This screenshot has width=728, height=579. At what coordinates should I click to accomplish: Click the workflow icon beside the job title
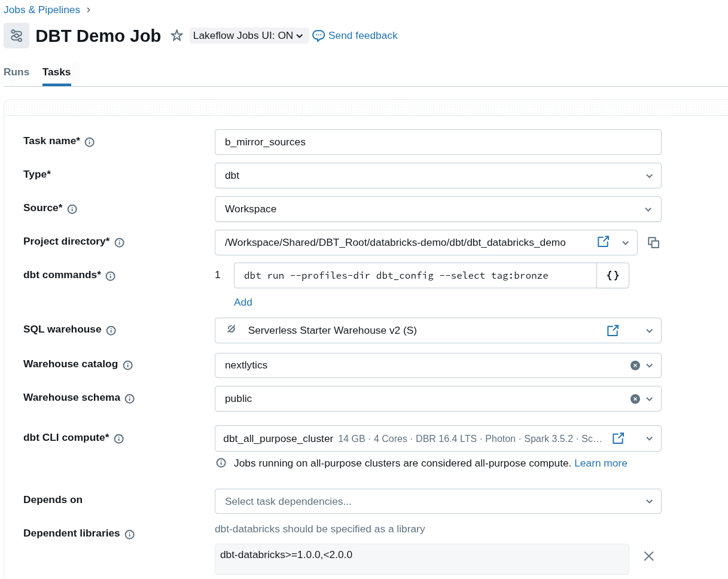16,35
